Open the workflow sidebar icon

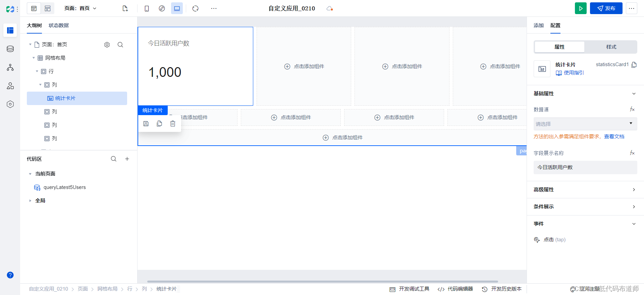(x=10, y=67)
